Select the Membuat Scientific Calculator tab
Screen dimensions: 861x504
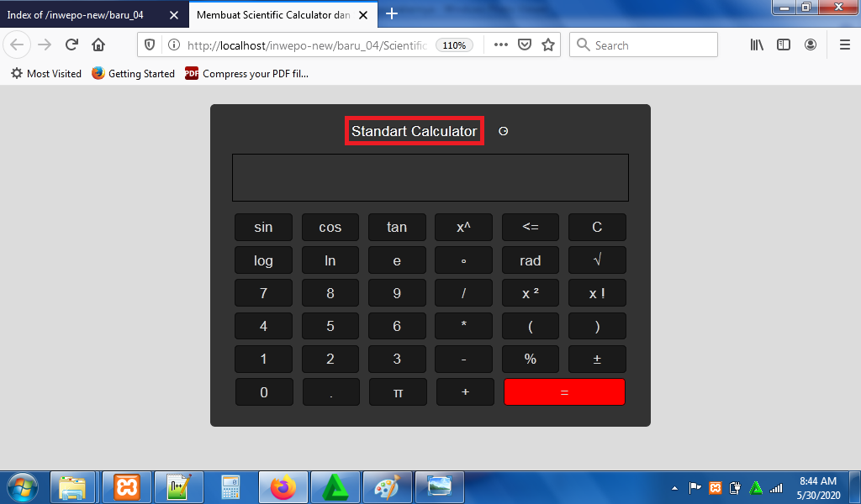(283, 15)
